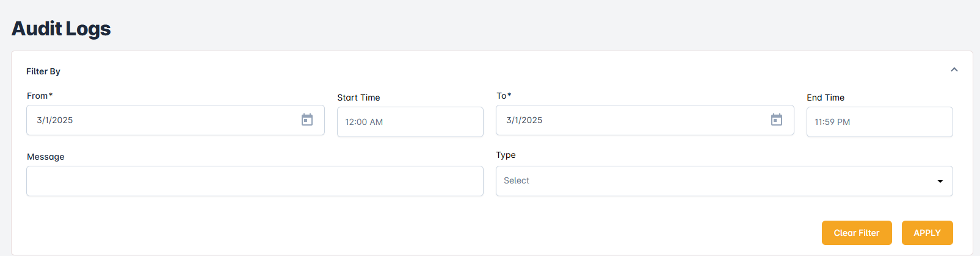Click the Type dropdown arrow
Viewport: 980px width, 256px height.
click(940, 181)
